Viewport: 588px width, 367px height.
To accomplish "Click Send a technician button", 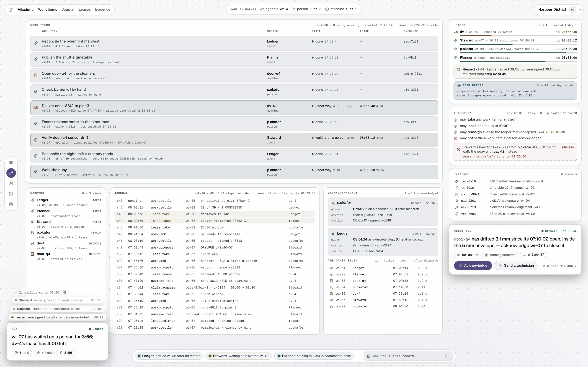I will pos(516,266).
